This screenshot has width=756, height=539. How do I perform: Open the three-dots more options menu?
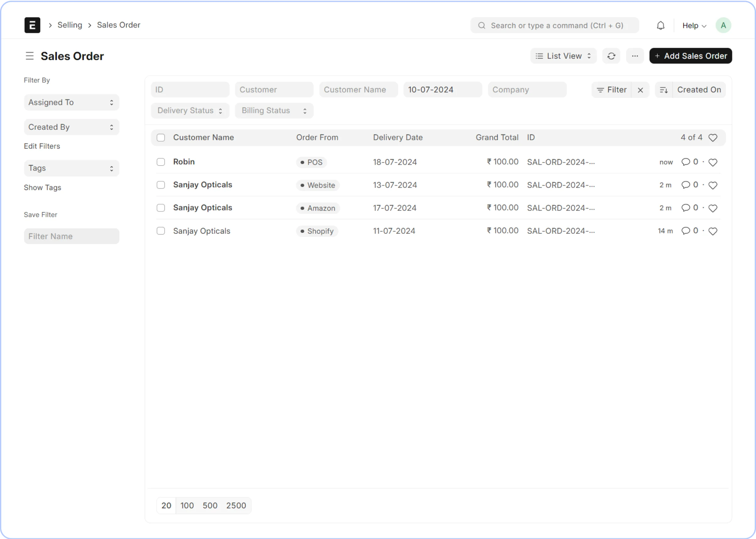(x=634, y=56)
